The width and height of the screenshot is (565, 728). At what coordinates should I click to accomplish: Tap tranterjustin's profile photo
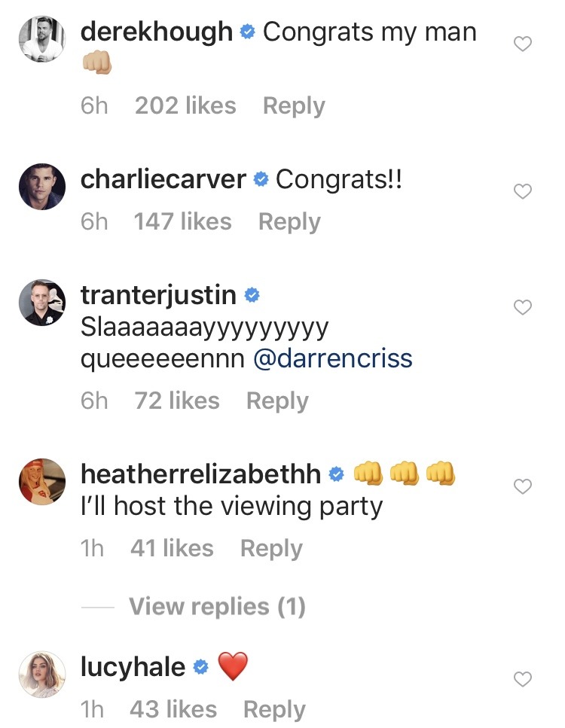click(x=42, y=302)
